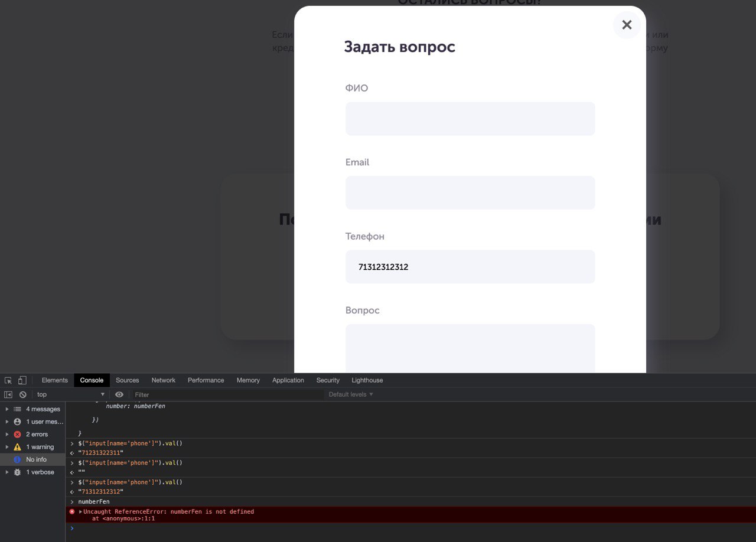Close the Задать вопрос dialog
This screenshot has width=756, height=542.
(x=627, y=25)
